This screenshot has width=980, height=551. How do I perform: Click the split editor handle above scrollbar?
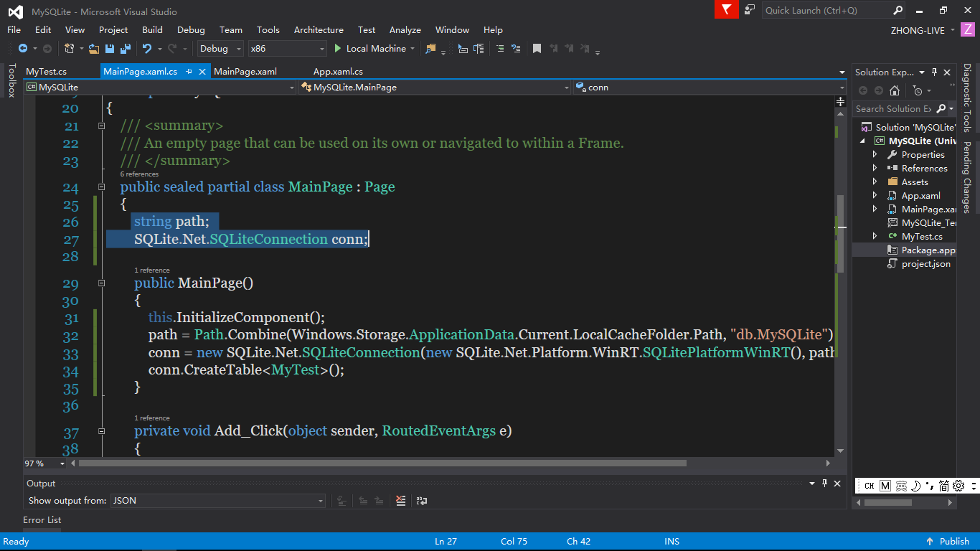coord(841,102)
